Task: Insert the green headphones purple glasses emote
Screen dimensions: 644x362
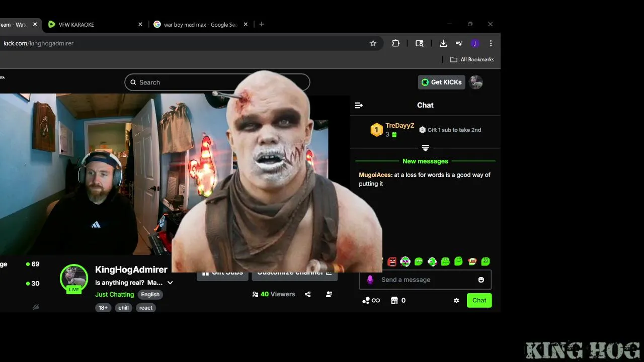Action: [x=406, y=261]
